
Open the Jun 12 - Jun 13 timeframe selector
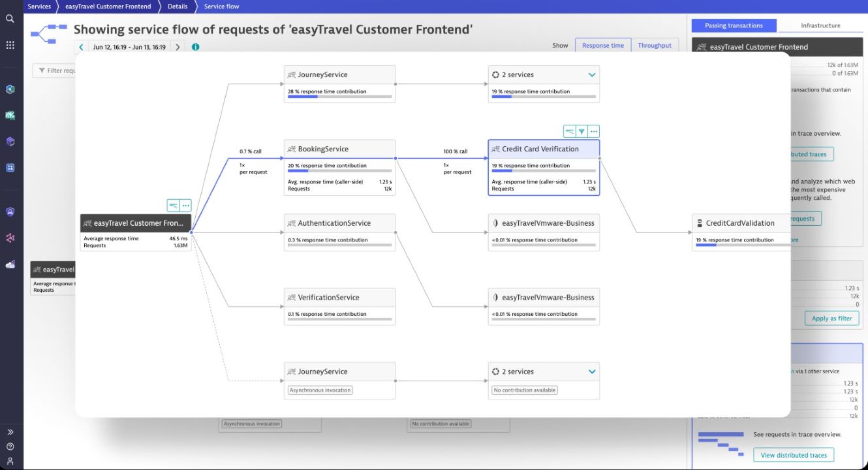tap(129, 47)
